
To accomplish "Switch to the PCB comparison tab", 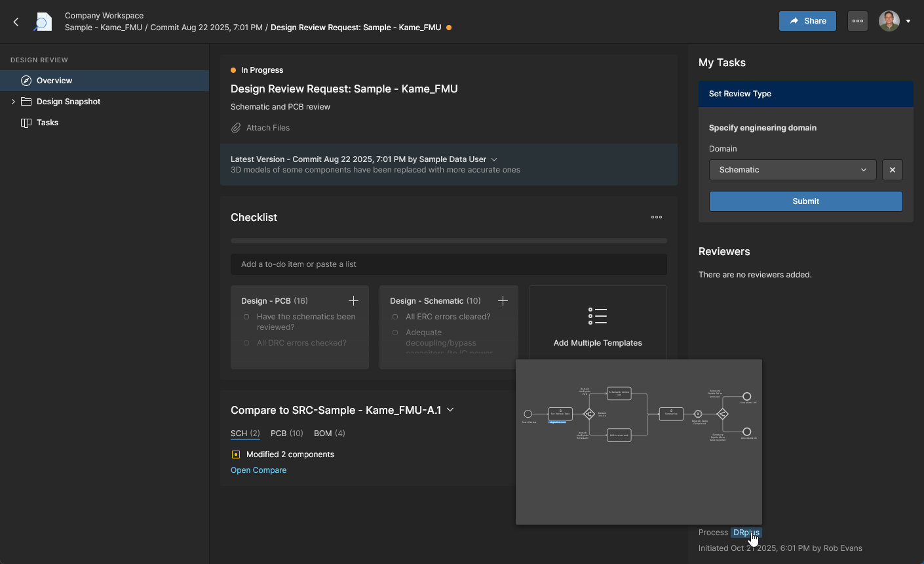I will click(x=286, y=433).
